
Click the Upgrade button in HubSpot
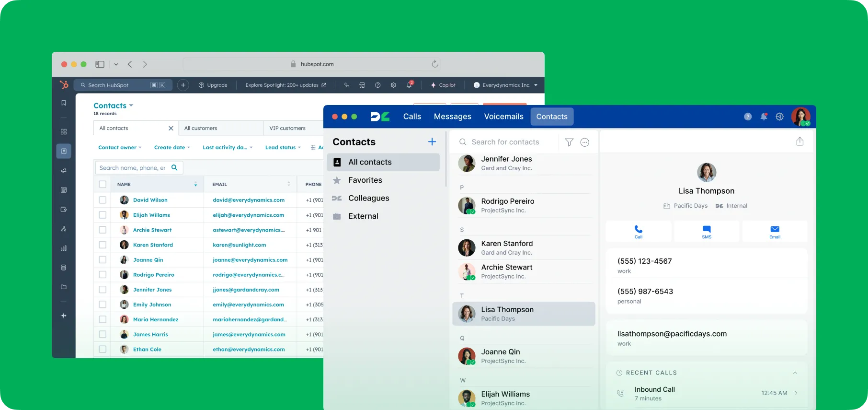pos(213,85)
